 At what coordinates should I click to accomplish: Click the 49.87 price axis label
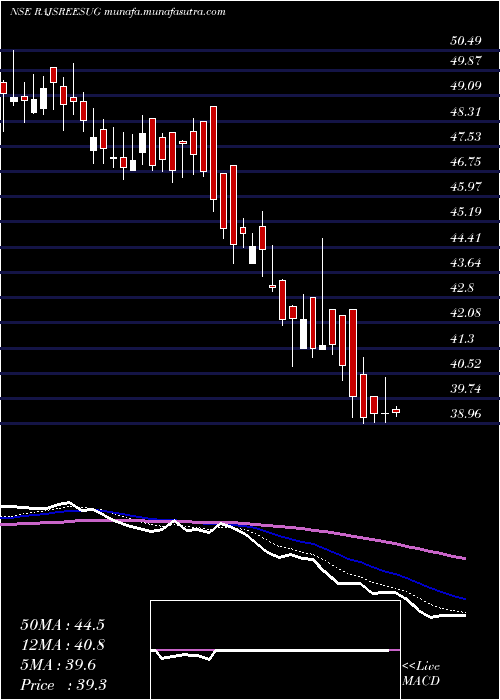tap(466, 61)
